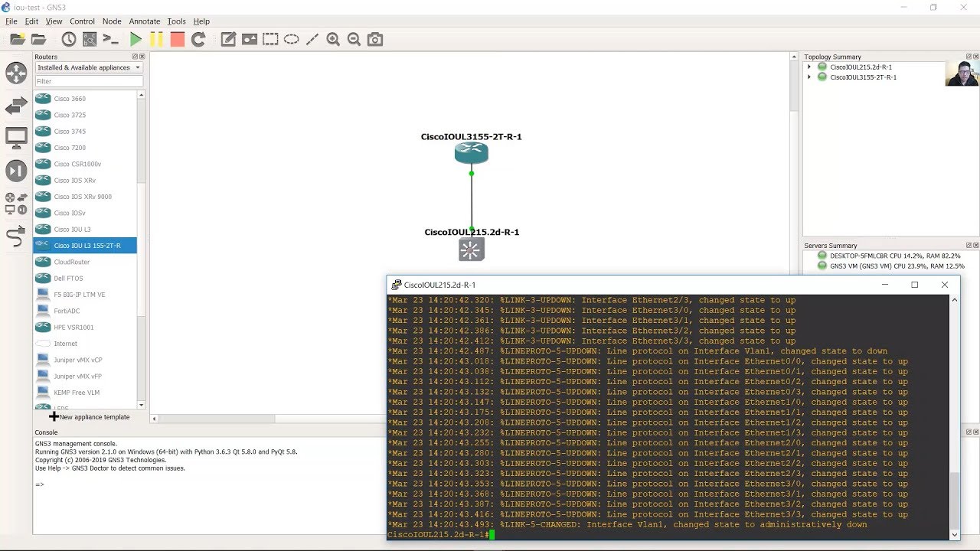Browse all devices category

click(16, 203)
